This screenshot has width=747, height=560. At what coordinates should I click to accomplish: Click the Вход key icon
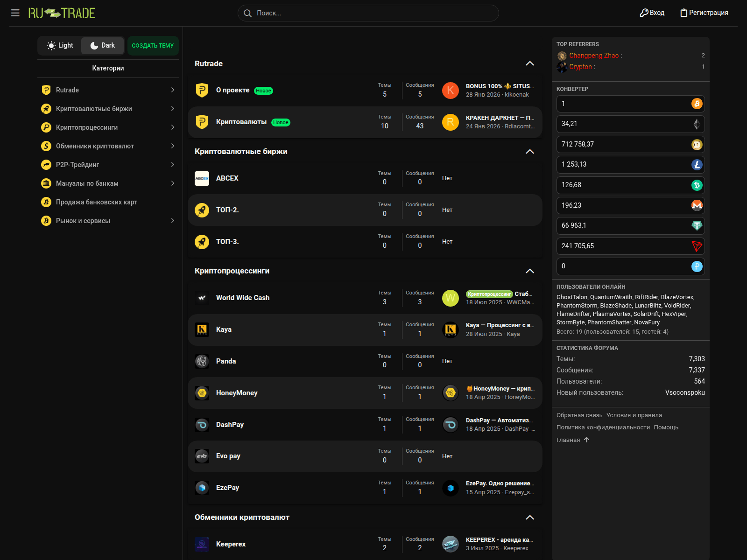644,13
